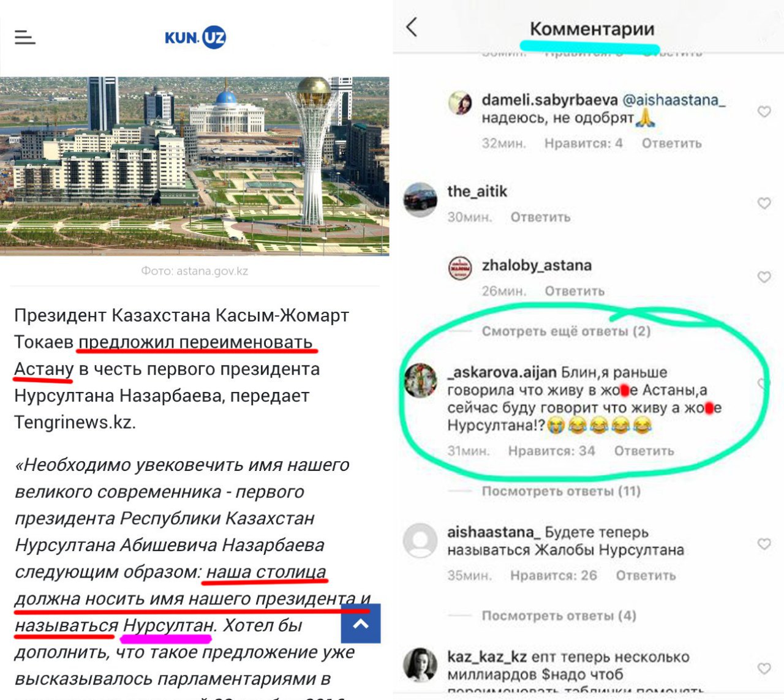
Task: Open dameli.sabyrbaeva's profile picture
Action: point(460,103)
